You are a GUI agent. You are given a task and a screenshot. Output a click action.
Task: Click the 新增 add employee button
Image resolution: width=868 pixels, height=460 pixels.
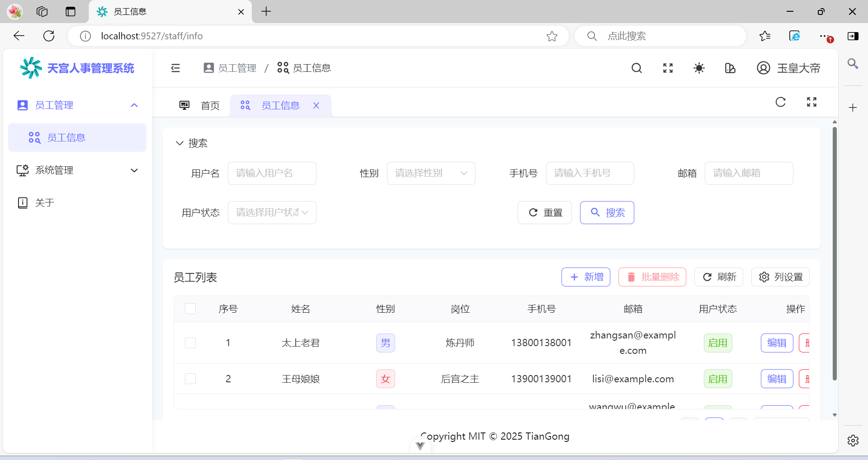coord(585,277)
